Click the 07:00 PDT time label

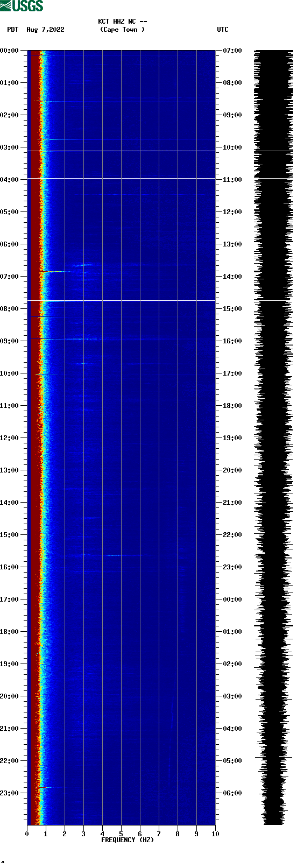tap(10, 277)
